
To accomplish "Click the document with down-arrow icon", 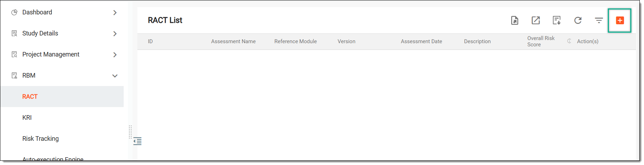I will [x=557, y=20].
